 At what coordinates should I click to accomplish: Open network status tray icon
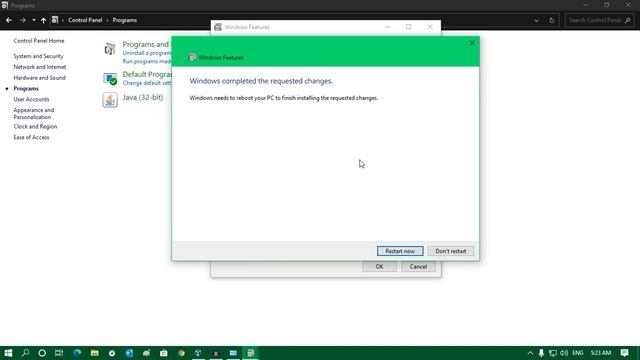click(553, 353)
